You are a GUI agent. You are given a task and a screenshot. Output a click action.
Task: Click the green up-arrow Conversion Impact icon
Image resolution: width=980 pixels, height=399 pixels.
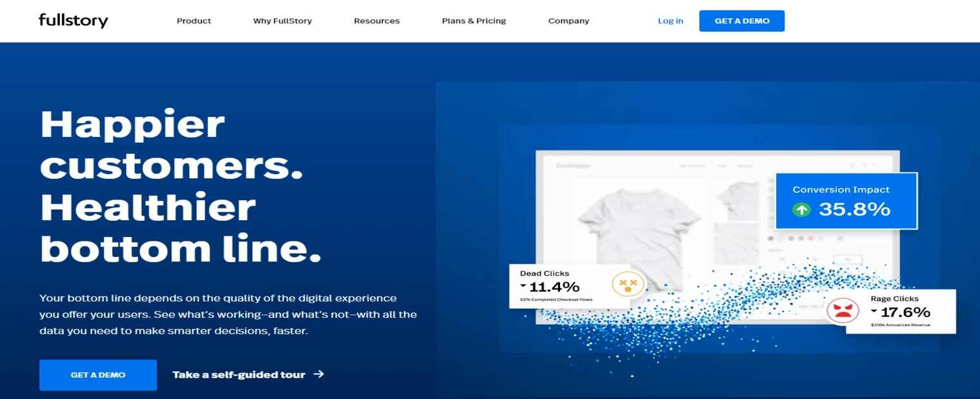pyautogui.click(x=801, y=209)
